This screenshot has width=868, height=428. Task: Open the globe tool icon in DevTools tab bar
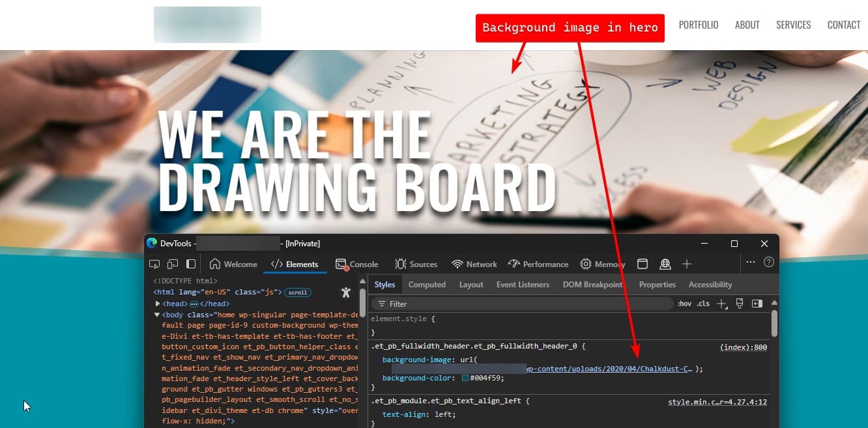pos(665,264)
